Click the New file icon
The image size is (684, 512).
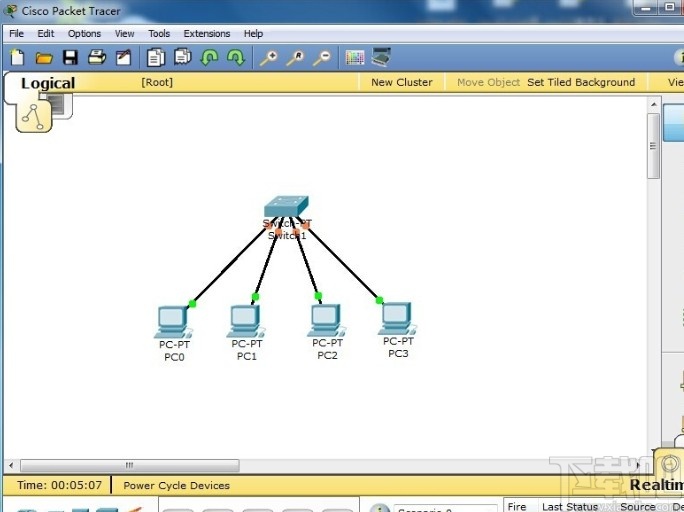tap(17, 58)
